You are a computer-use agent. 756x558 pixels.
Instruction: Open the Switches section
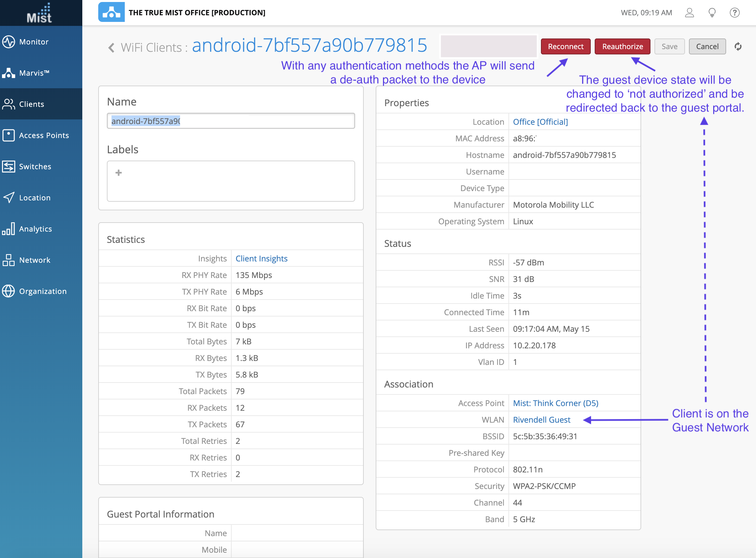pyautogui.click(x=35, y=167)
